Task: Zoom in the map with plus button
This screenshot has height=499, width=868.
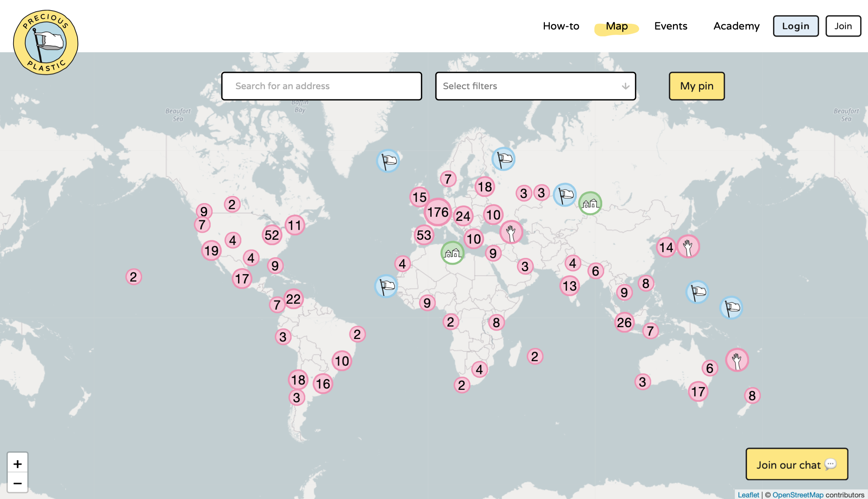Action: [x=18, y=464]
